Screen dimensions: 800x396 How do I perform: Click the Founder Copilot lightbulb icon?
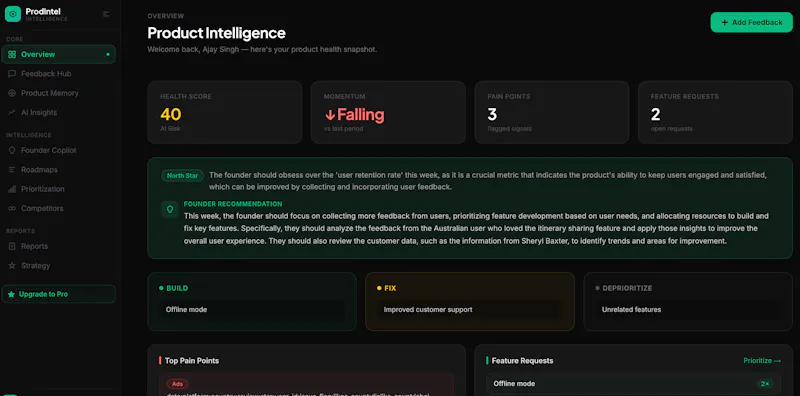pos(12,151)
